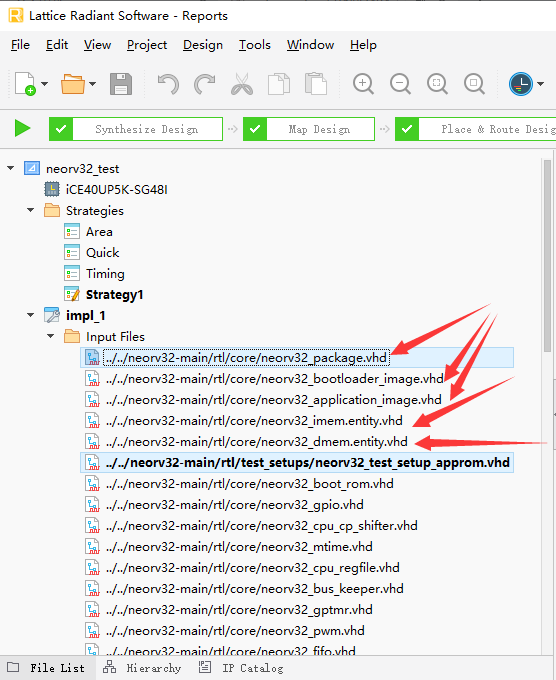Click the Zoom In magnifier icon
Viewport: 556px width, 680px height.
tap(363, 84)
